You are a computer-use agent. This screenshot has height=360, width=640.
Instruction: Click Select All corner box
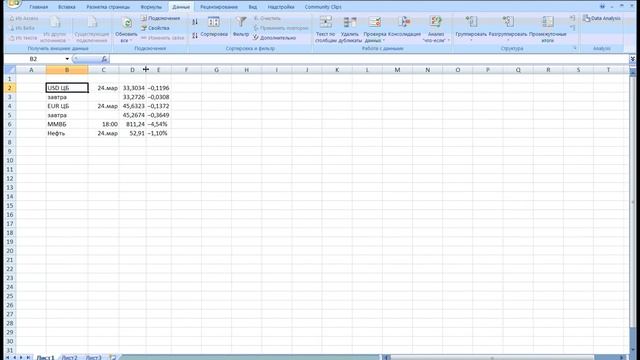click(x=10, y=70)
